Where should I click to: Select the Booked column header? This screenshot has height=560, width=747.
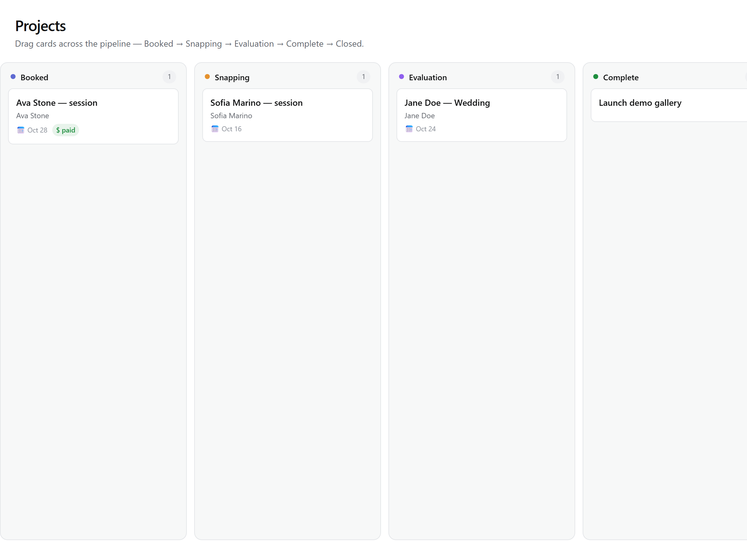(x=35, y=78)
